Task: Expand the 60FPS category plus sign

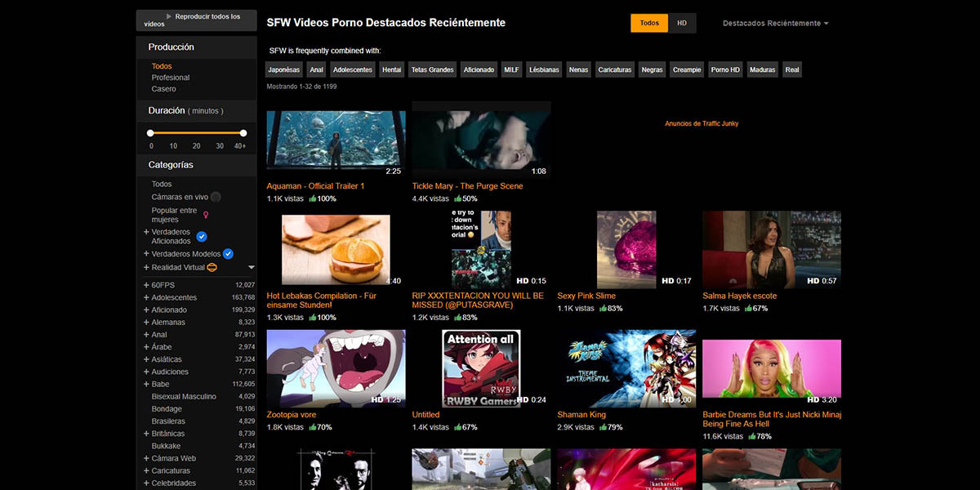Action: tap(146, 285)
